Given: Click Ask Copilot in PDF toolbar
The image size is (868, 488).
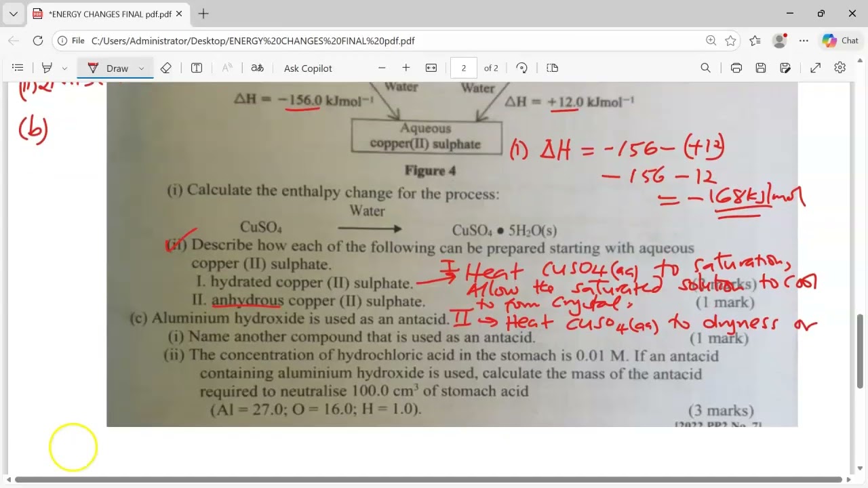Looking at the screenshot, I should [x=308, y=68].
